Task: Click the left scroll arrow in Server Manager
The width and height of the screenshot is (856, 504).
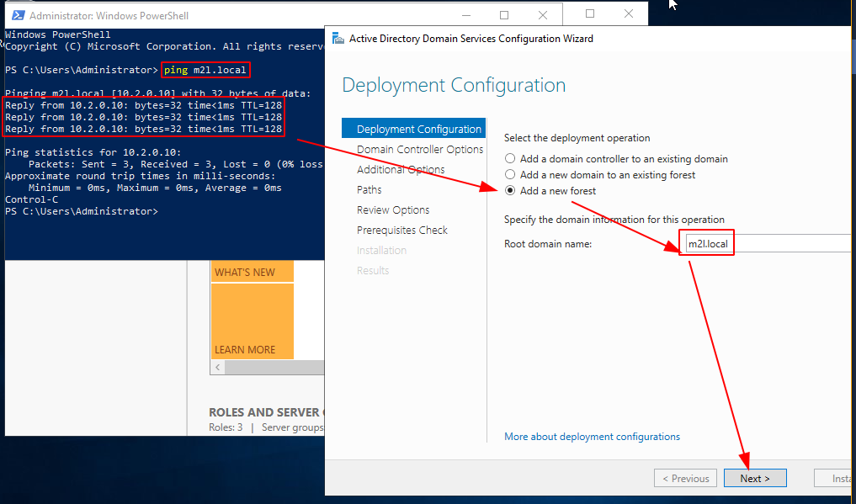Action: (x=217, y=367)
